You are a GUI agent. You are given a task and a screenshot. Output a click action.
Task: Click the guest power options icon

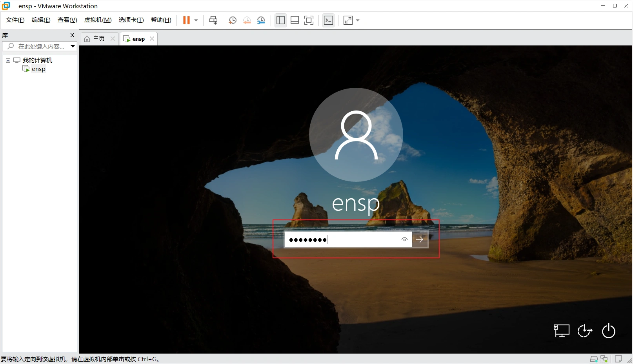click(x=608, y=331)
